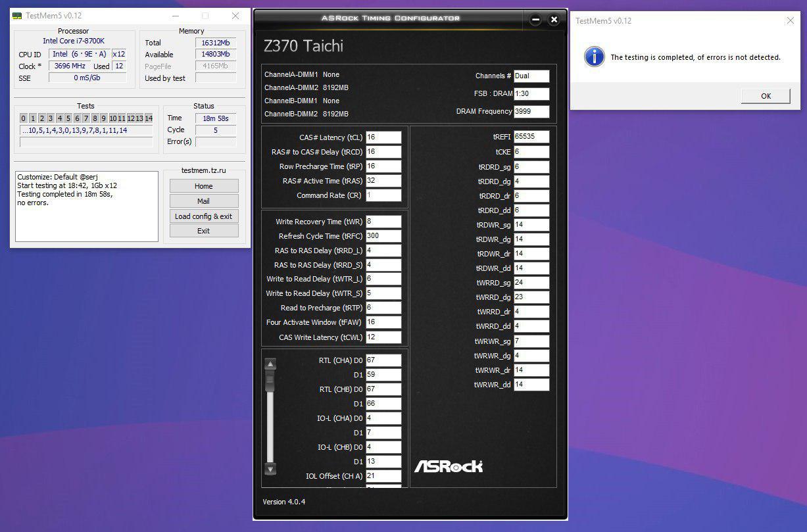Click the scroll up arrow in RTL panel
807x532 pixels.
tap(270, 364)
